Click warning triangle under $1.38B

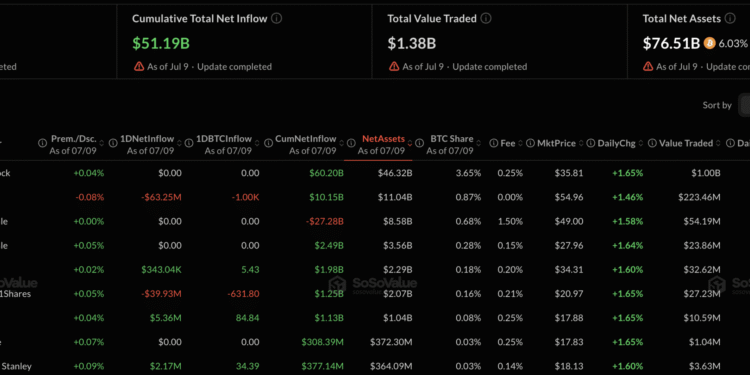[394, 66]
